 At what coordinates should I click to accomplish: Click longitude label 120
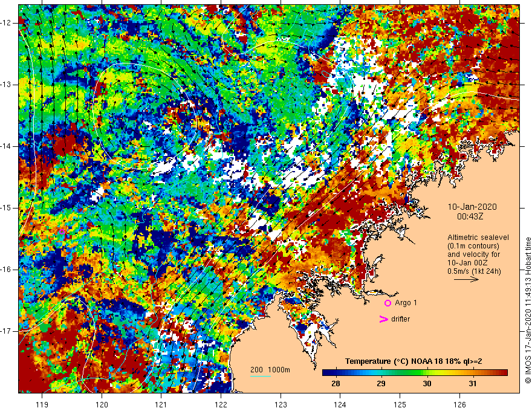(102, 404)
